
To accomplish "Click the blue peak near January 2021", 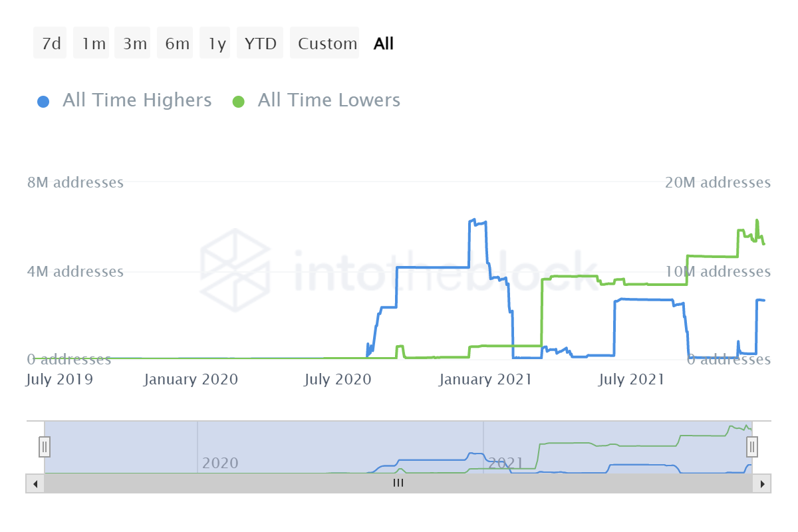I will 473,219.
